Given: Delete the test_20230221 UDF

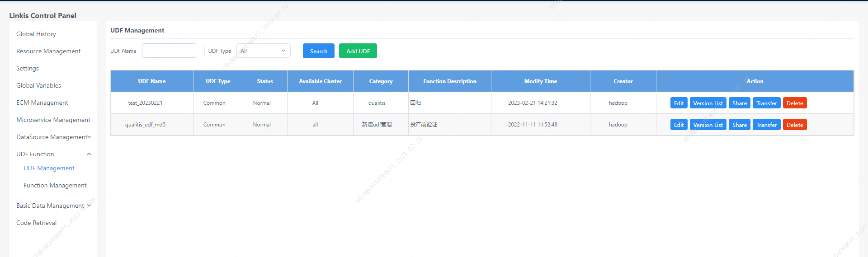Looking at the screenshot, I should (794, 103).
